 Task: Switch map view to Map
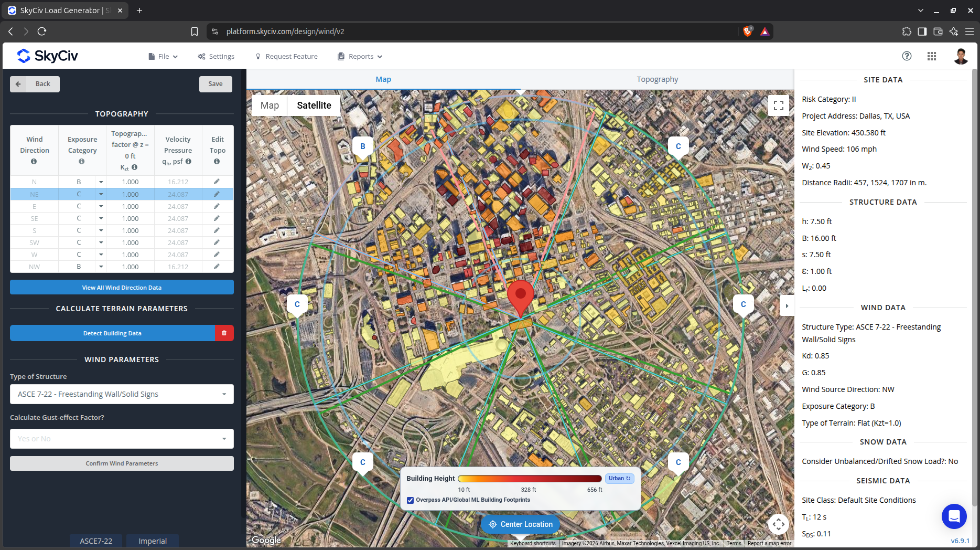point(270,105)
